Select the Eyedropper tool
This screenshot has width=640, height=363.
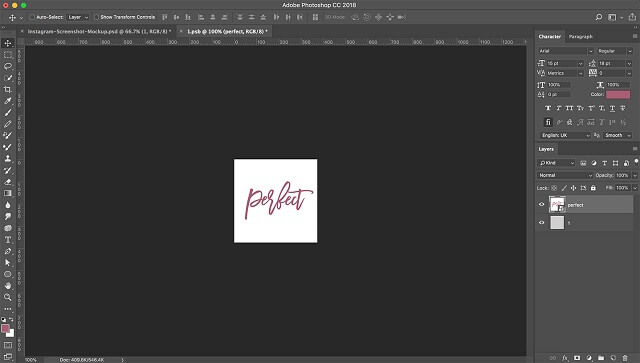click(8, 101)
